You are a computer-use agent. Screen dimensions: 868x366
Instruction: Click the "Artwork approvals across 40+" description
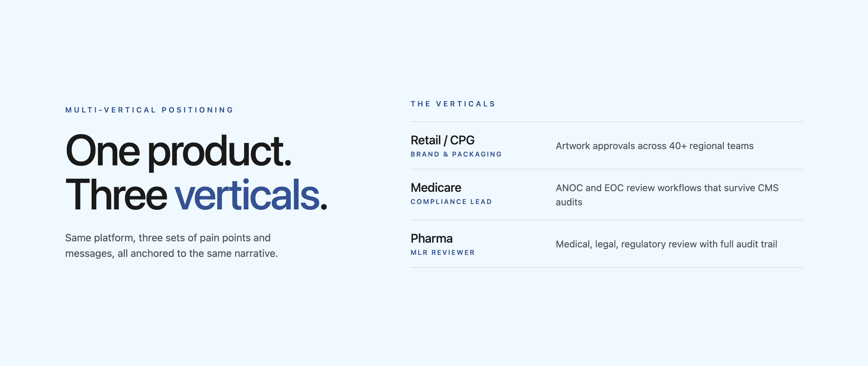(654, 146)
